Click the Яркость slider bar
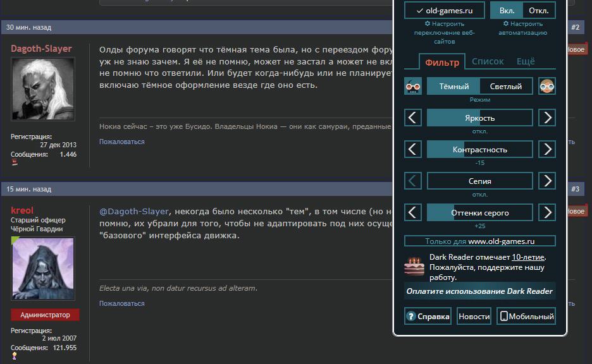Viewport: 592px width, 364px height. (480, 118)
